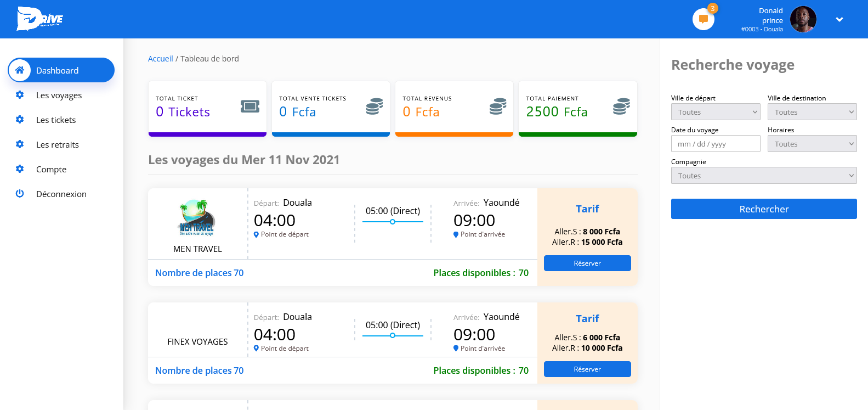Screen dimensions: 868x410
Task: Reserve the FINEX VOYAGES 6 000 Fcfa trip
Action: [587, 369]
